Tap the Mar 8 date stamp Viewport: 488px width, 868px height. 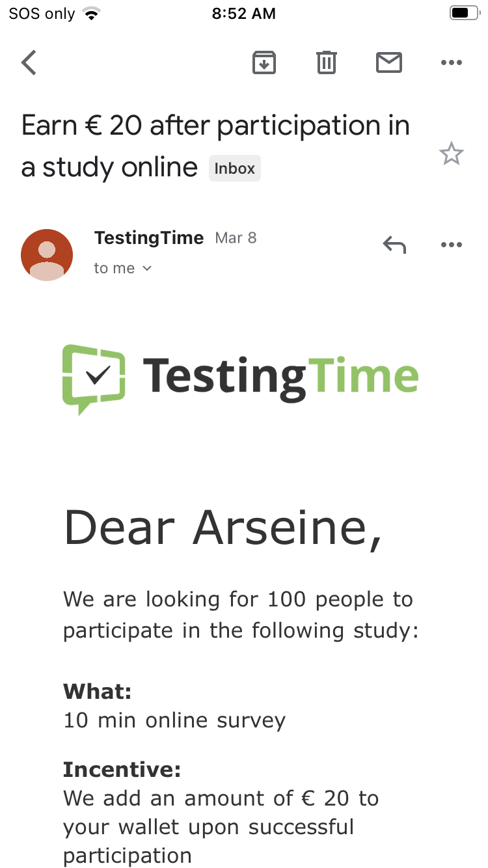point(236,238)
